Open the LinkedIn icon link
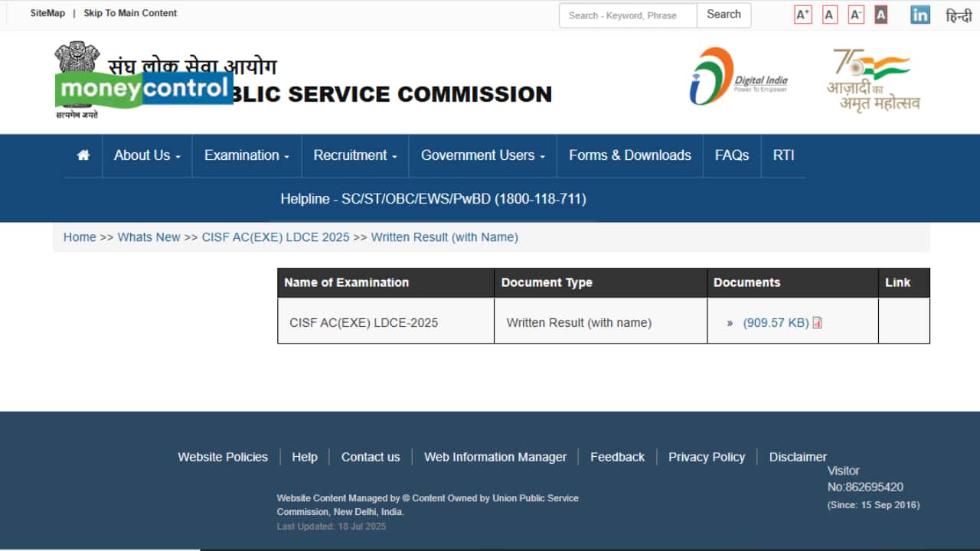 pos(920,15)
